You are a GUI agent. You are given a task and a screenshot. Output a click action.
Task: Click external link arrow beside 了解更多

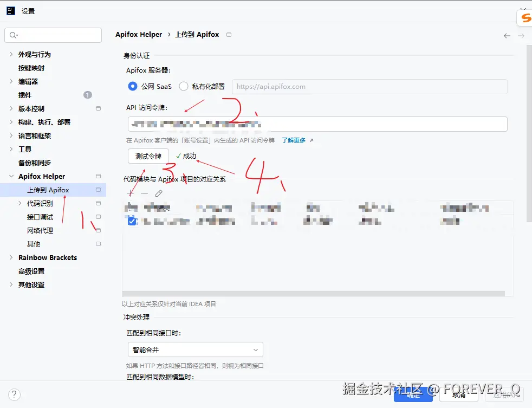(x=312, y=140)
